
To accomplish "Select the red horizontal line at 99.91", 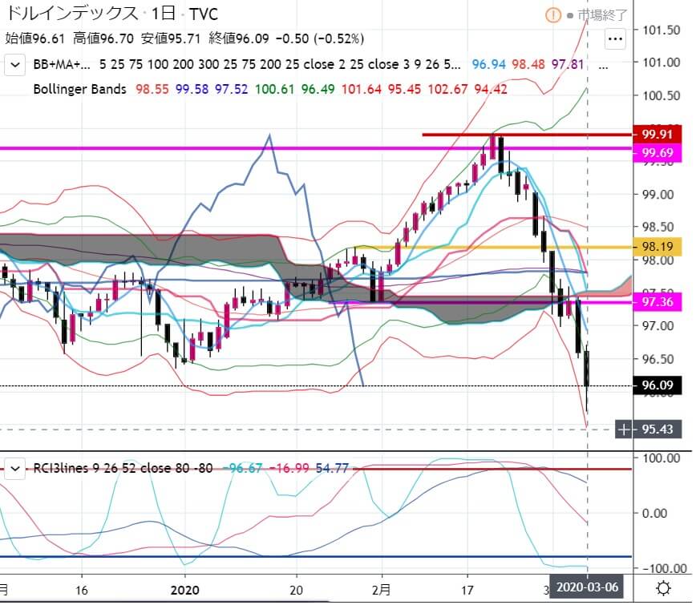I will click(x=527, y=135).
